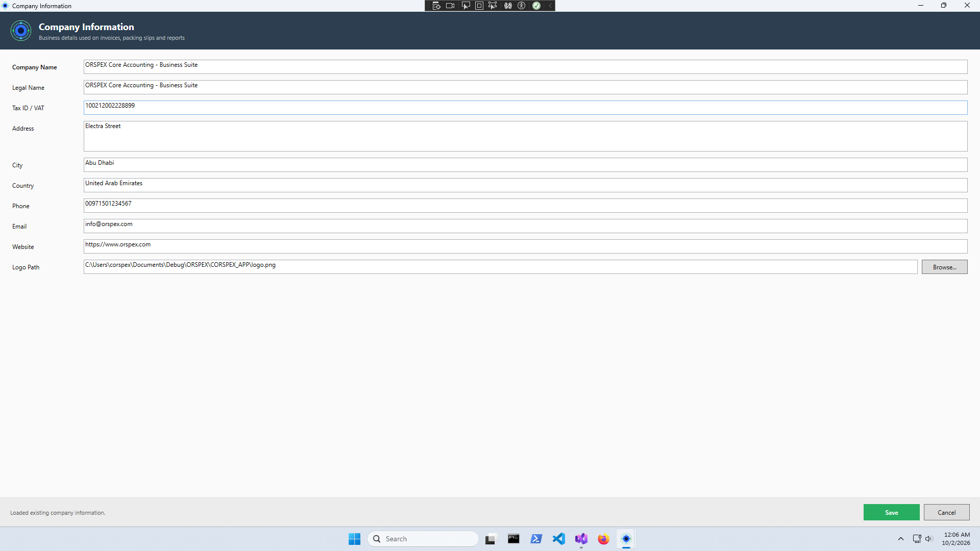Click the Logo Path field
Viewport: 980px width, 551px height.
coord(500,267)
